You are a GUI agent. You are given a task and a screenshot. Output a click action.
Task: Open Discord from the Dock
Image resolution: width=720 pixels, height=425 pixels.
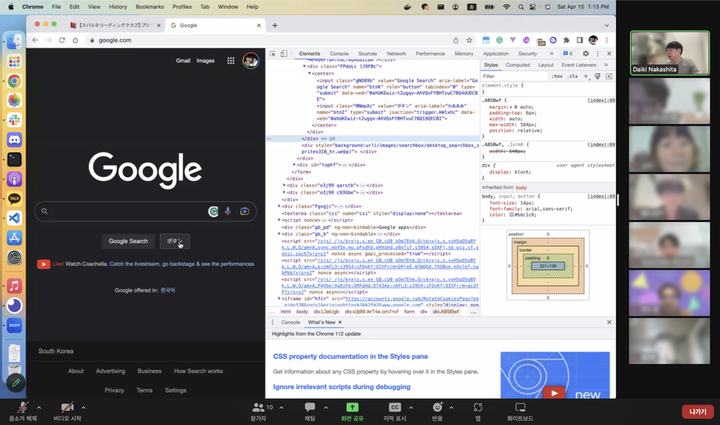pos(14,140)
